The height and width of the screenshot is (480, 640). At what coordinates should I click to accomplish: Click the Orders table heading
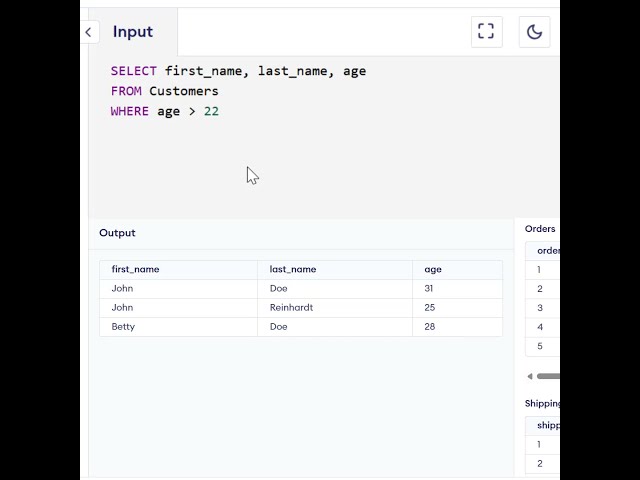pos(540,229)
